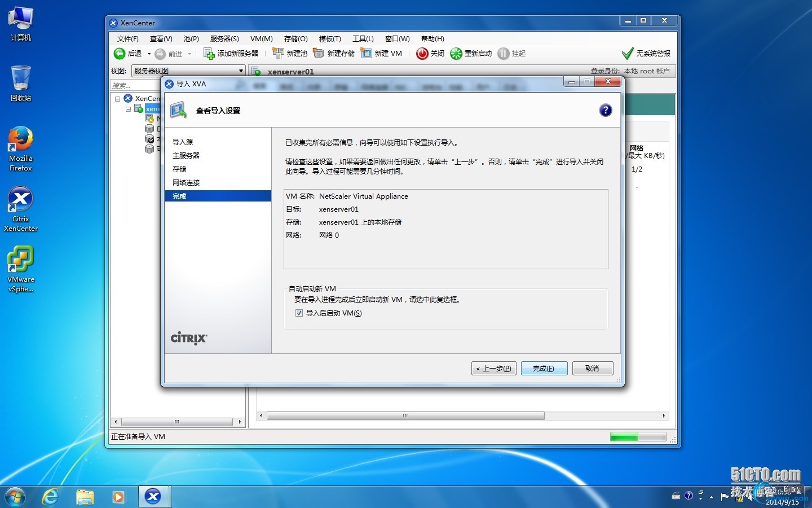Select Network wizard step

click(186, 183)
